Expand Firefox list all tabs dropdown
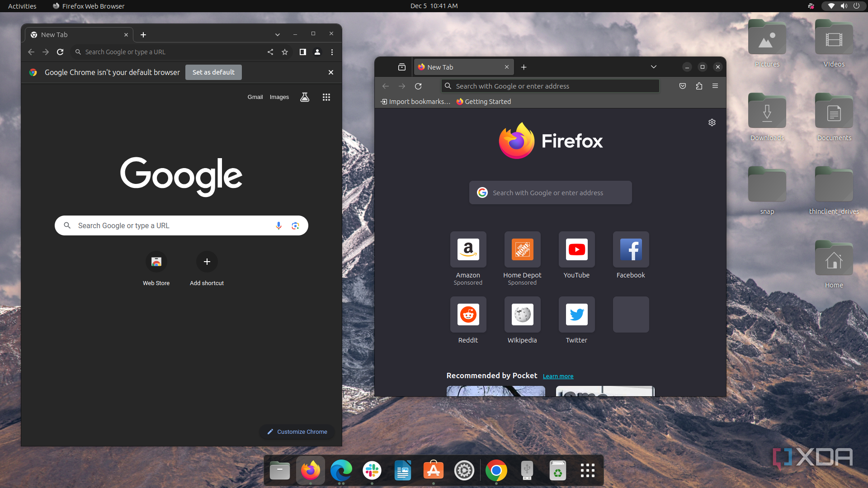This screenshot has width=868, height=488. (x=654, y=67)
